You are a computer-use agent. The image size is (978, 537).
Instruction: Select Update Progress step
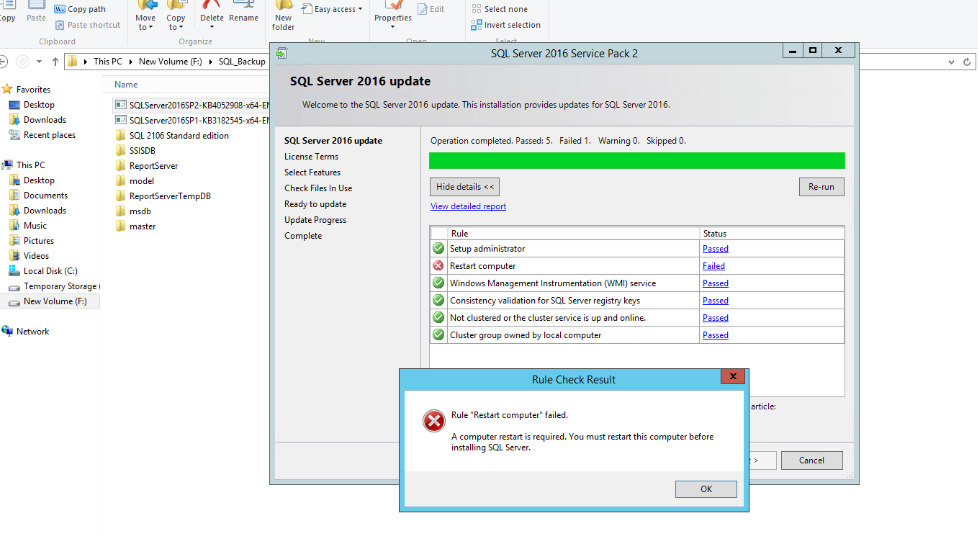click(315, 220)
